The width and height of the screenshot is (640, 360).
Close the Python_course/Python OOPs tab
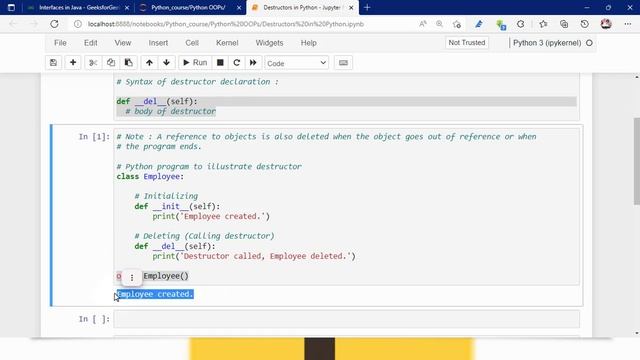tap(239, 8)
